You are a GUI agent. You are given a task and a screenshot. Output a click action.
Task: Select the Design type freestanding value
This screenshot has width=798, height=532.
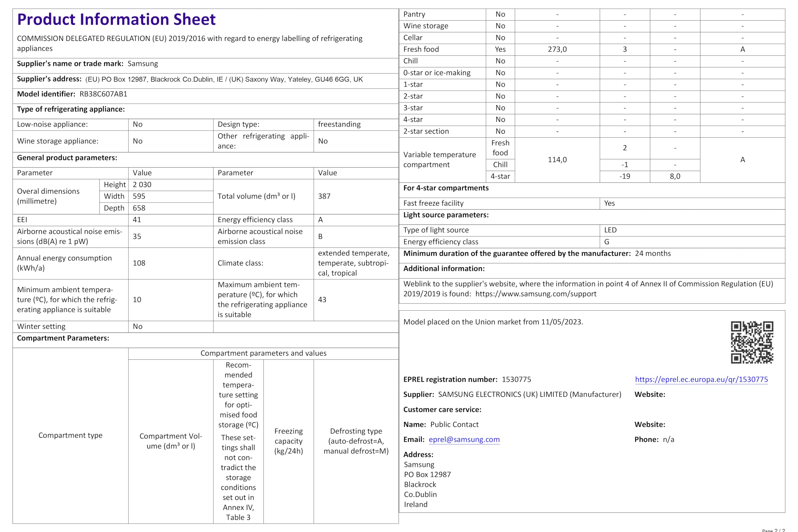pyautogui.click(x=339, y=124)
